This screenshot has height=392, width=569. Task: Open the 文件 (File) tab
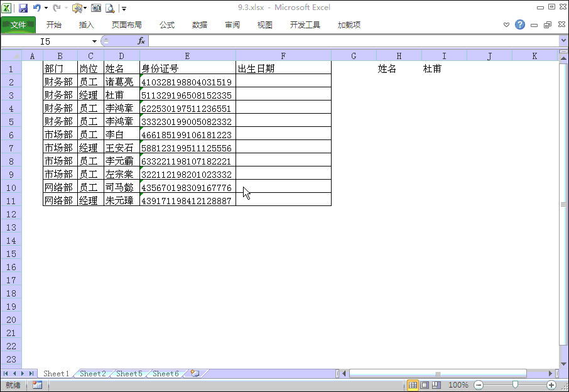tap(18, 24)
